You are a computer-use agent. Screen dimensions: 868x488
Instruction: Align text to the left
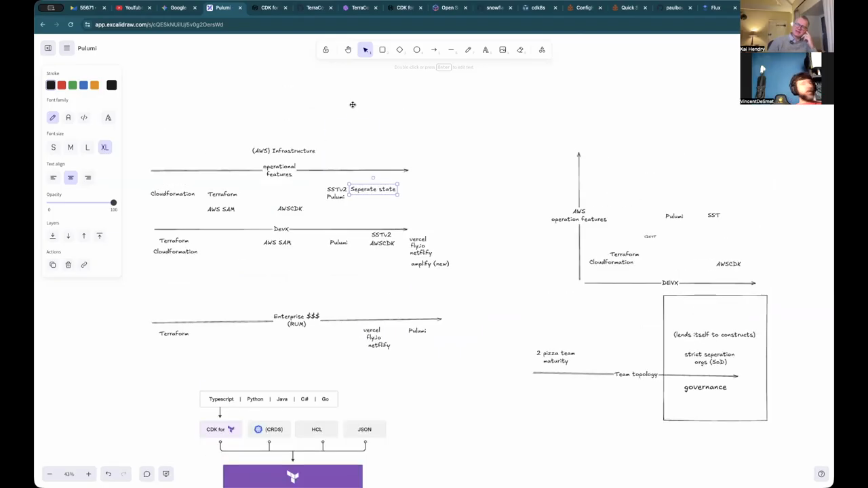point(53,178)
